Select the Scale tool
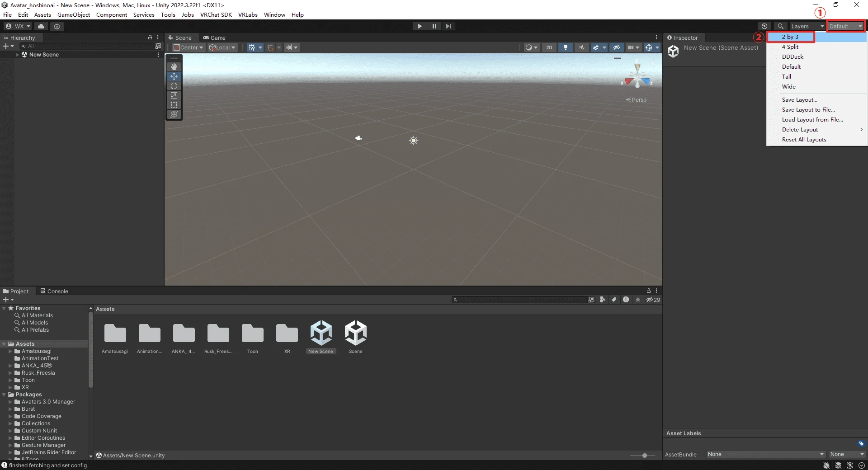This screenshot has width=868, height=470. 174,95
